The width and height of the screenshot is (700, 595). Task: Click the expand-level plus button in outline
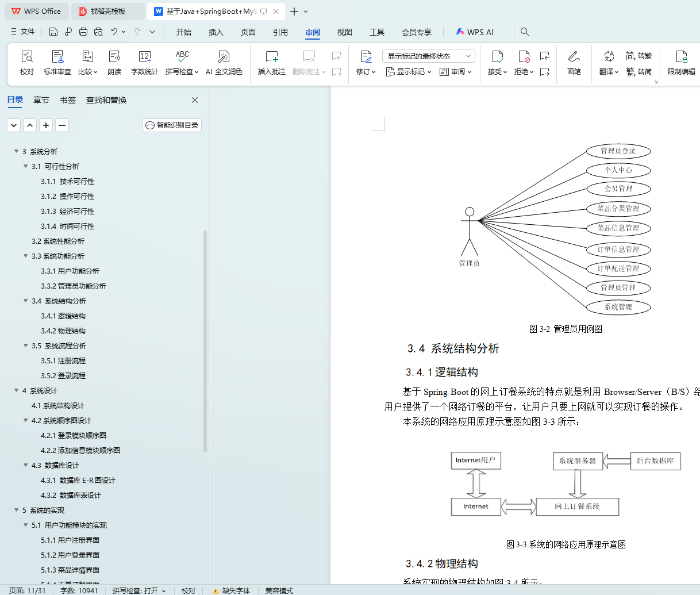46,125
